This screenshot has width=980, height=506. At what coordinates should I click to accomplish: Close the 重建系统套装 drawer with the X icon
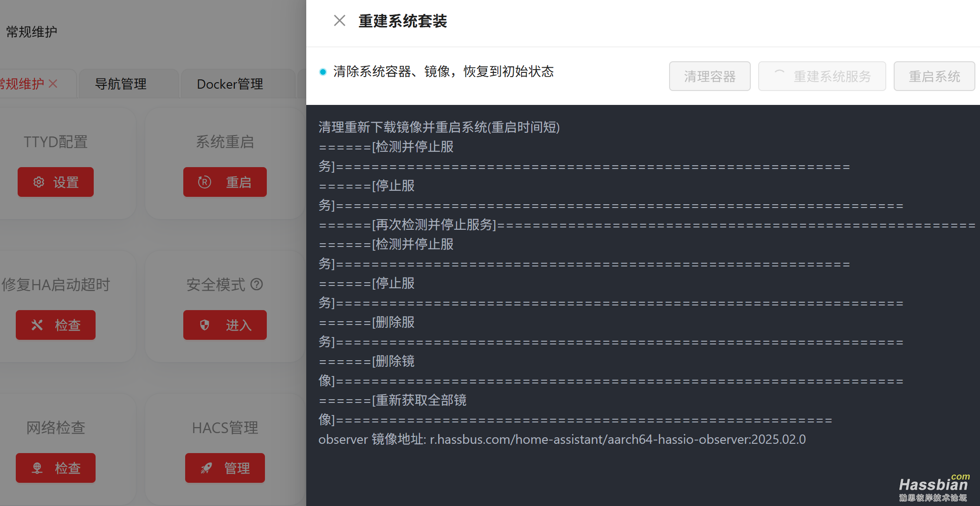[x=339, y=20]
